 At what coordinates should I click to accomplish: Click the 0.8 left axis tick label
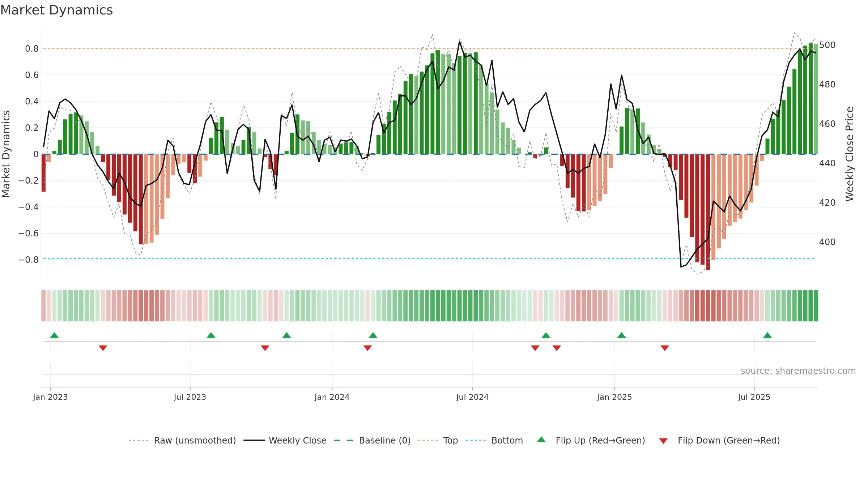click(x=32, y=49)
